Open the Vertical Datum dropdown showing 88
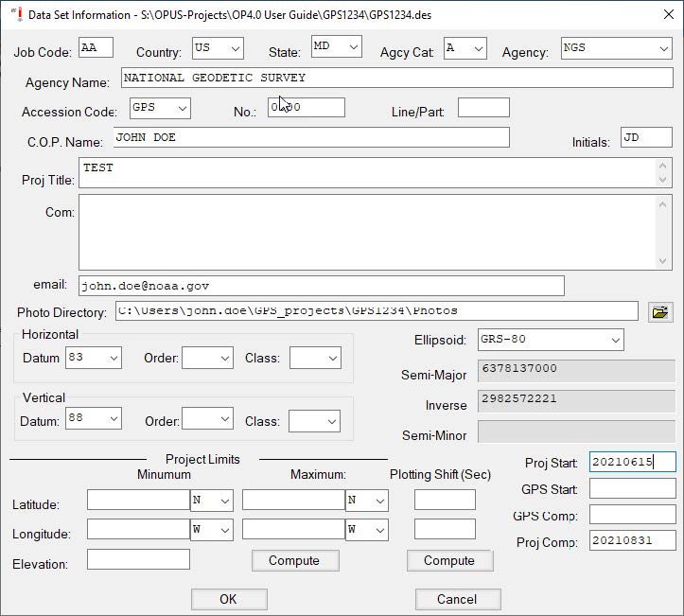684x616 pixels. (94, 418)
